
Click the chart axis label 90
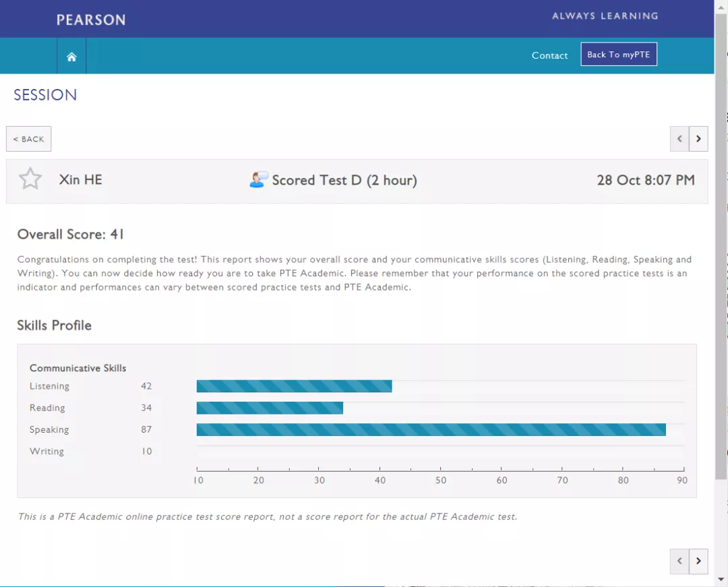(682, 481)
